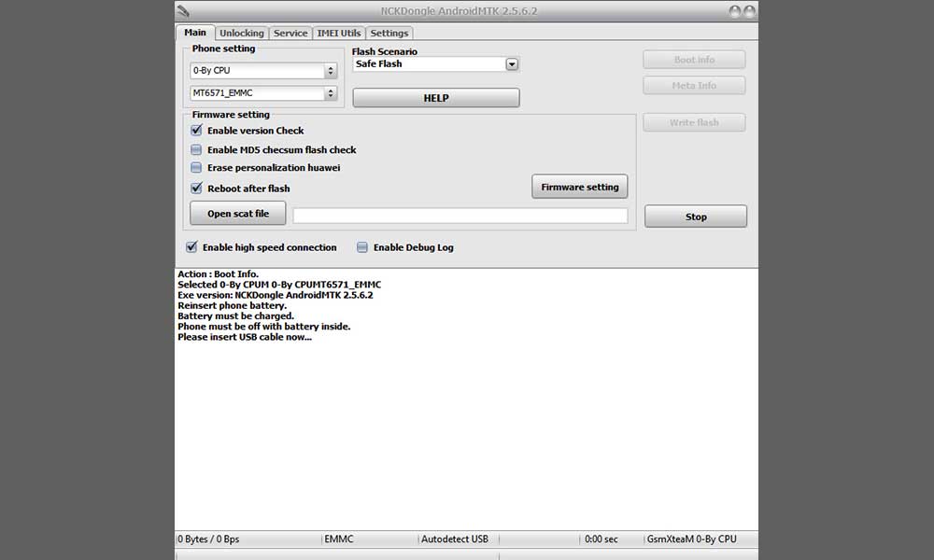934x560 pixels.
Task: Click 'GsmXteaM 0-By CPU' status entry
Action: [x=691, y=539]
